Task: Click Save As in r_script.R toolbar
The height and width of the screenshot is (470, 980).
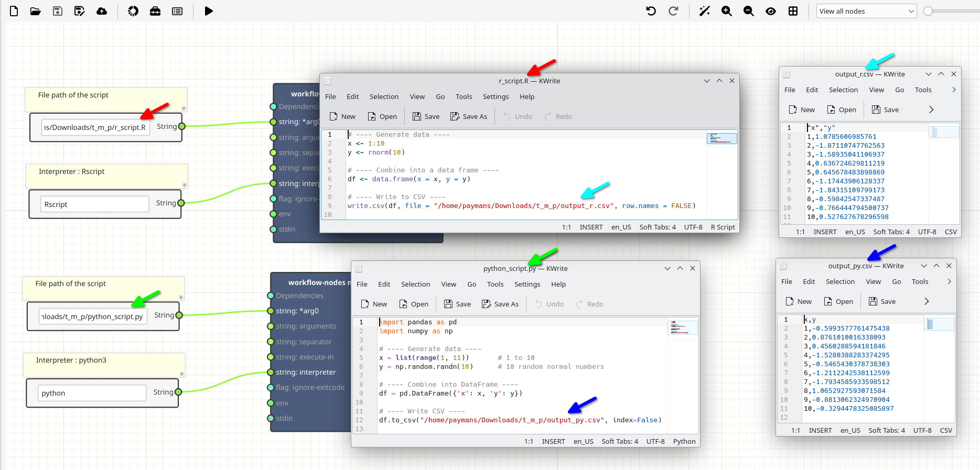Action: 469,116
